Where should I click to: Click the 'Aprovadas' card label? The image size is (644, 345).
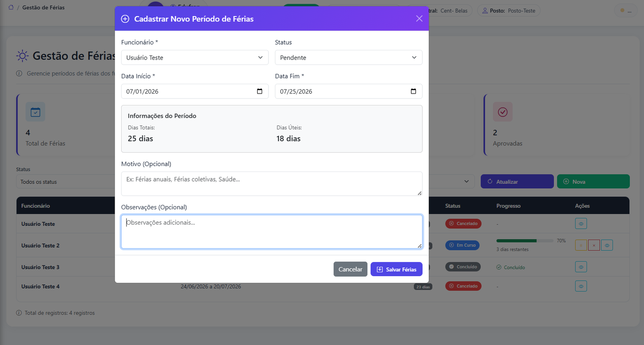[x=508, y=143]
